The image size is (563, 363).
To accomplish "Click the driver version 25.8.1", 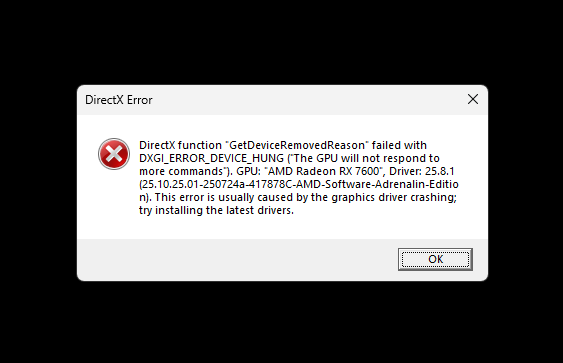I will coord(439,171).
